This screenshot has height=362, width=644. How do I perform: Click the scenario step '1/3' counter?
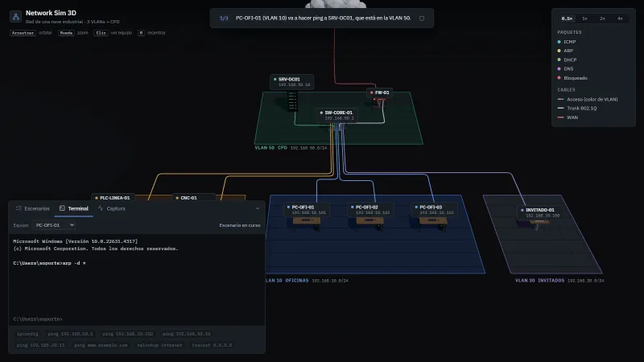(224, 18)
